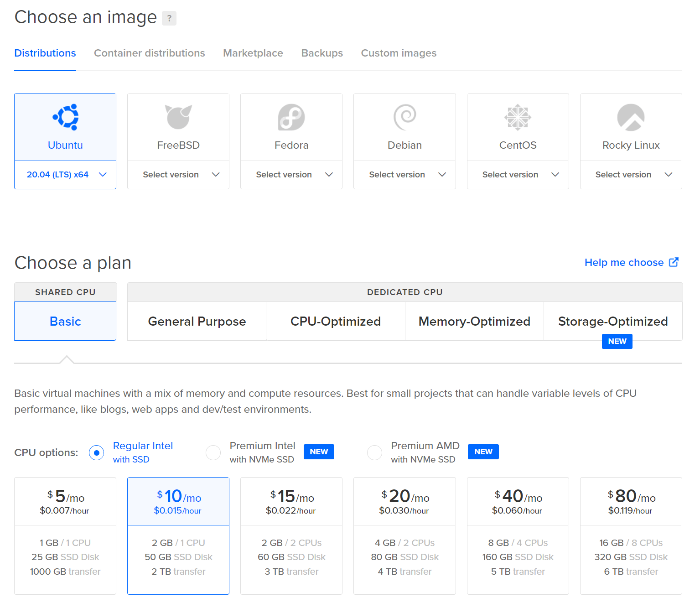Click the Regular Intel with SSD label
This screenshot has width=700, height=608.
(143, 452)
